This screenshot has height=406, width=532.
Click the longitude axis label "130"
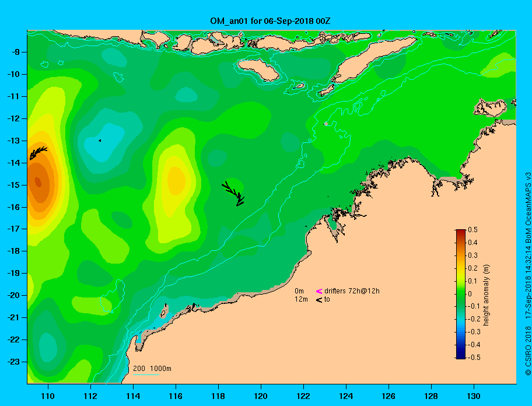point(474,396)
